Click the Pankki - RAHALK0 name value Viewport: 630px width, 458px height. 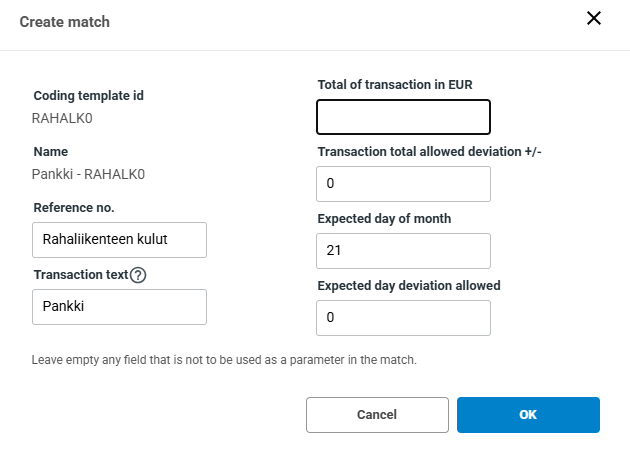(89, 174)
